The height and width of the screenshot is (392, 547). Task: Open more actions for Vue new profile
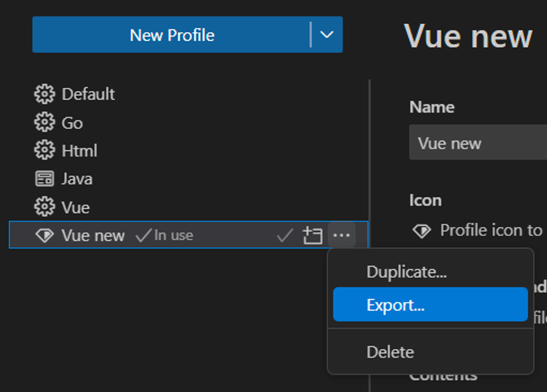342,235
